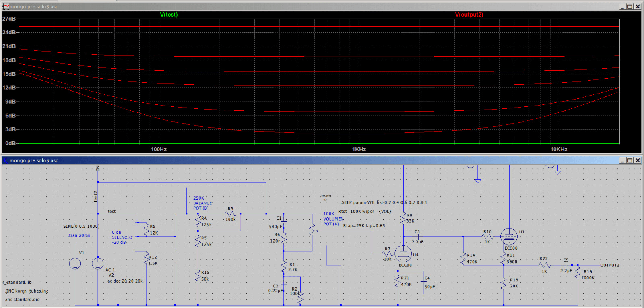Select the R1 2.7k resistor symbol
Image resolution: width=644 pixels, height=308 pixels.
(283, 267)
